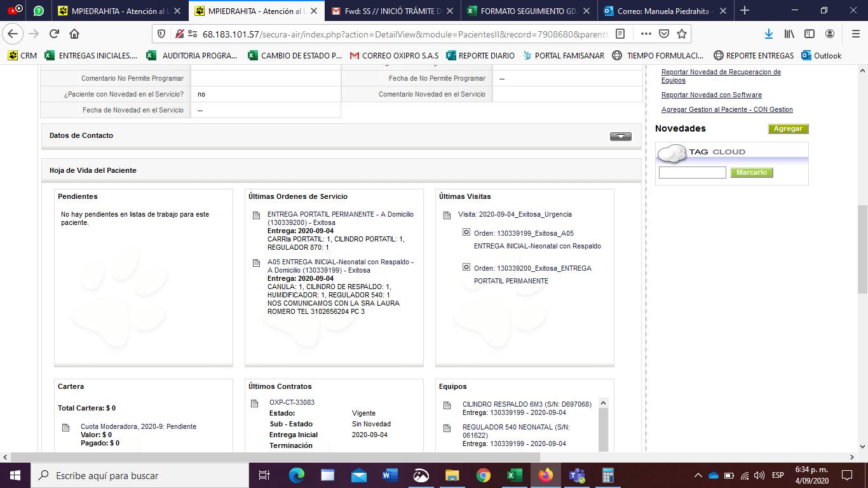Open the browser home page
The image size is (868, 488).
[x=74, y=34]
